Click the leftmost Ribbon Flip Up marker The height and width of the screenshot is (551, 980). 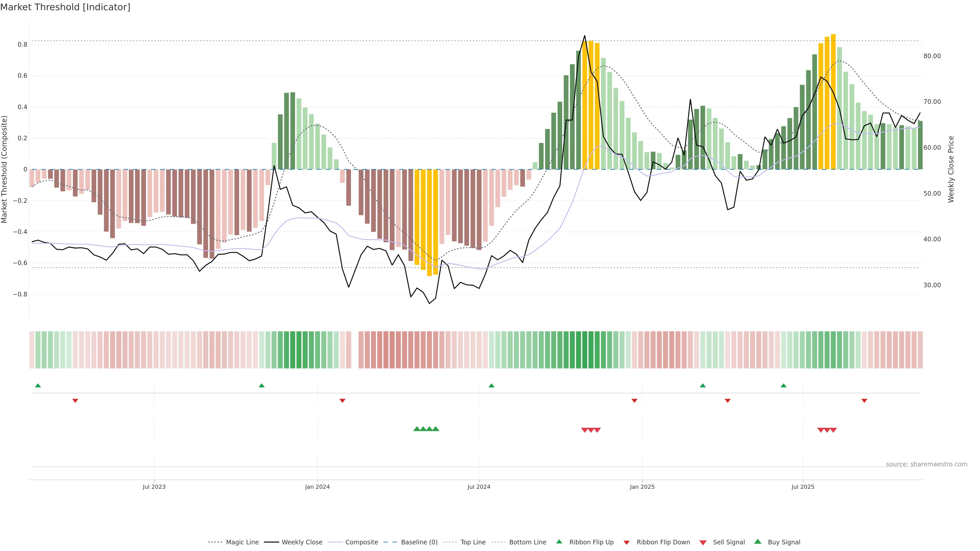(38, 386)
